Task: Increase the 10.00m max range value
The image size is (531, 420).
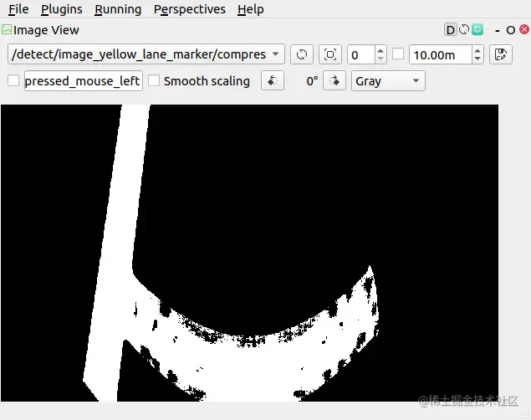Action: click(477, 50)
